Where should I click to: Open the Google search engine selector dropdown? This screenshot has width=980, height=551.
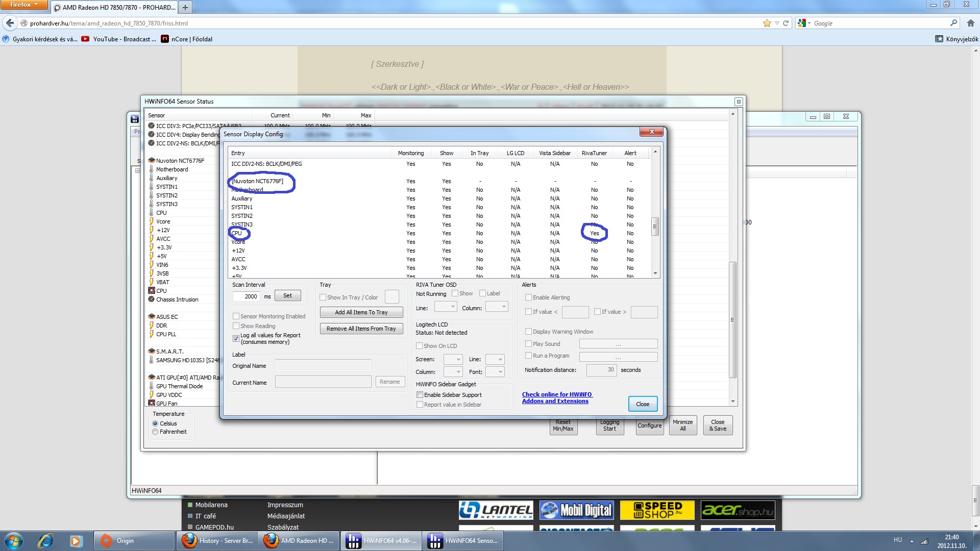tap(804, 23)
